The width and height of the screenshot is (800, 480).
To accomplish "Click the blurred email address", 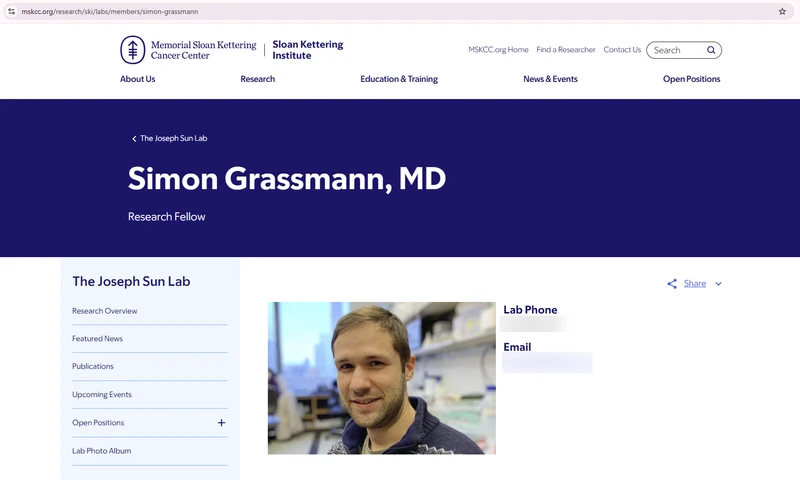I will 547,363.
